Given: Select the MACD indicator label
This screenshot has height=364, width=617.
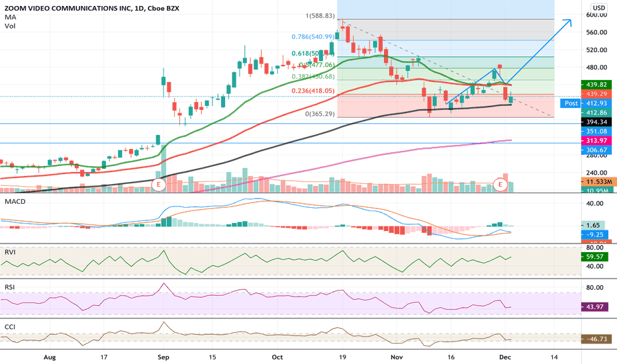Looking at the screenshot, I should (x=15, y=201).
